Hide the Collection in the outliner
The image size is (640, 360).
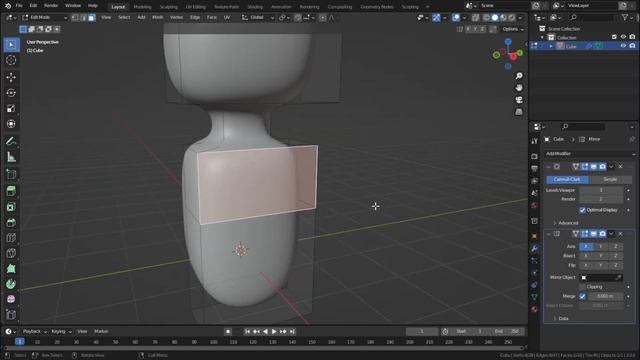coord(623,37)
